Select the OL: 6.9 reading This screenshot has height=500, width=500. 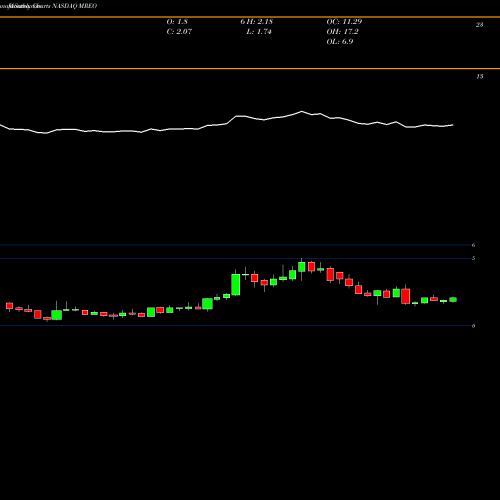point(340,42)
